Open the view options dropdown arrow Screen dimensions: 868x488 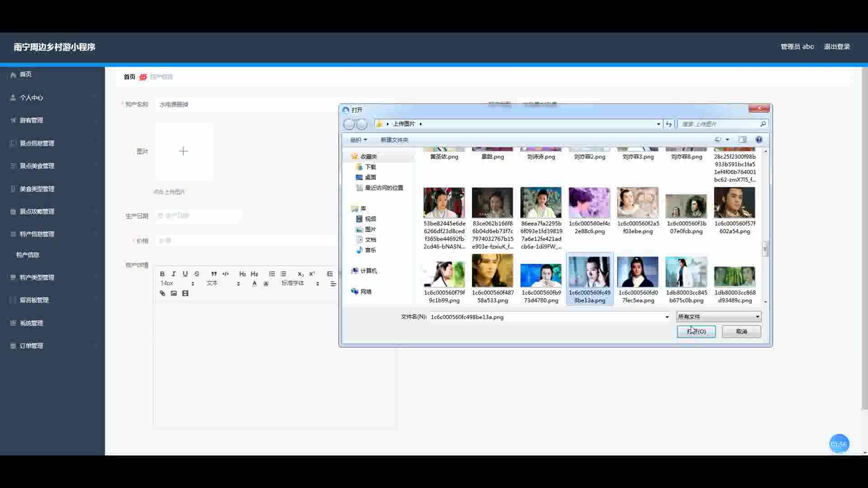click(x=727, y=140)
